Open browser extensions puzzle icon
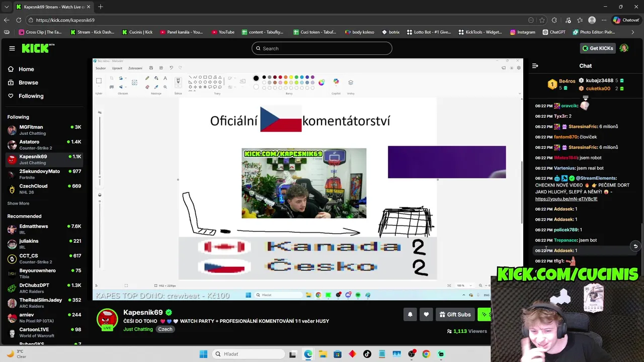 [554, 20]
